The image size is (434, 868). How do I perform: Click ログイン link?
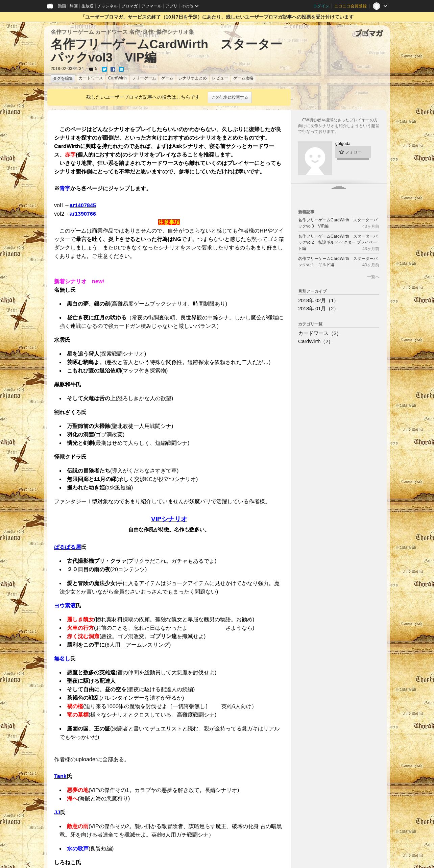click(321, 6)
